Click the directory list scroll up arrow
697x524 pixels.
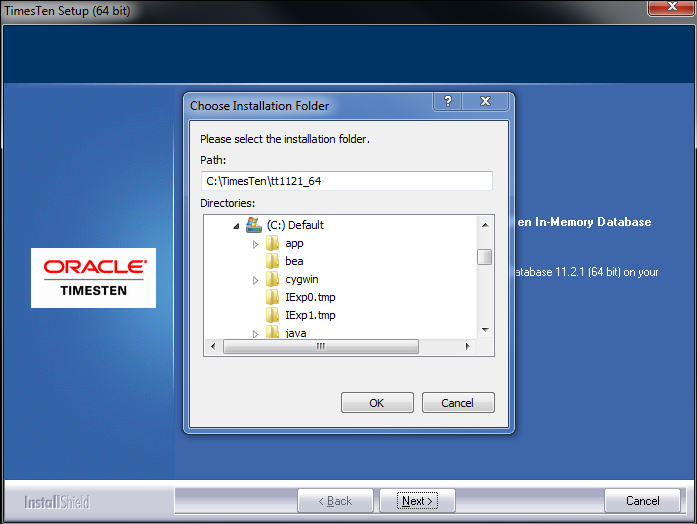click(485, 225)
